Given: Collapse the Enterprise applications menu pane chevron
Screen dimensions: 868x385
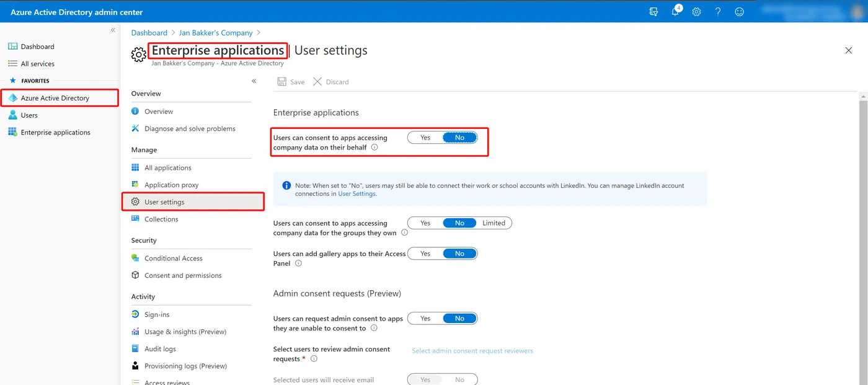Looking at the screenshot, I should tap(254, 81).
